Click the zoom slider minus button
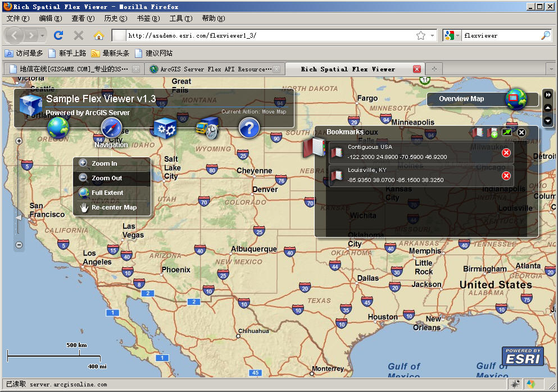 coord(19,245)
